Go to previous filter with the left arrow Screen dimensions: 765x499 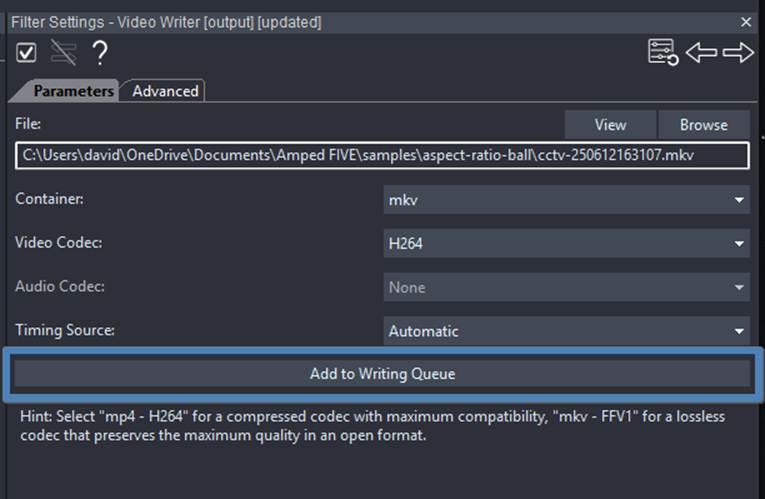coord(702,53)
